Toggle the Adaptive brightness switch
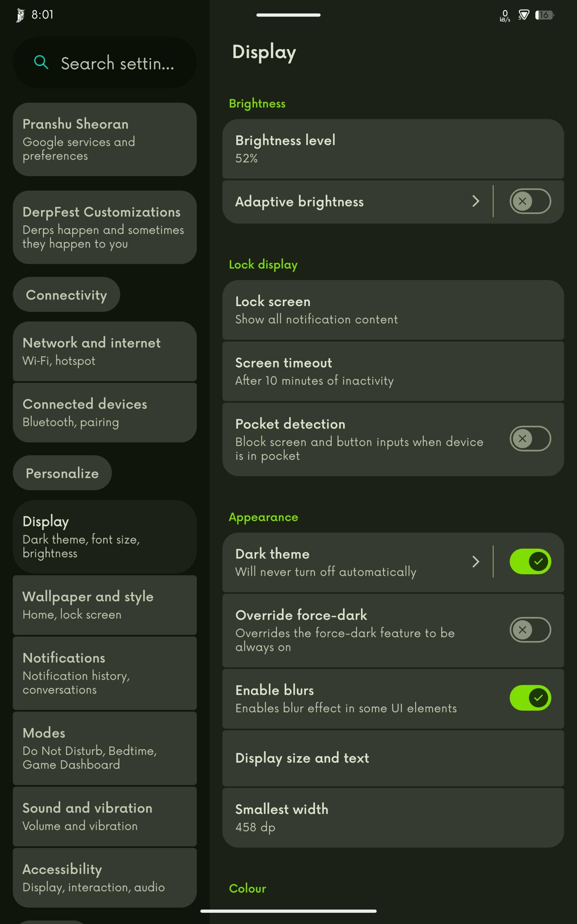577x924 pixels. click(x=530, y=201)
